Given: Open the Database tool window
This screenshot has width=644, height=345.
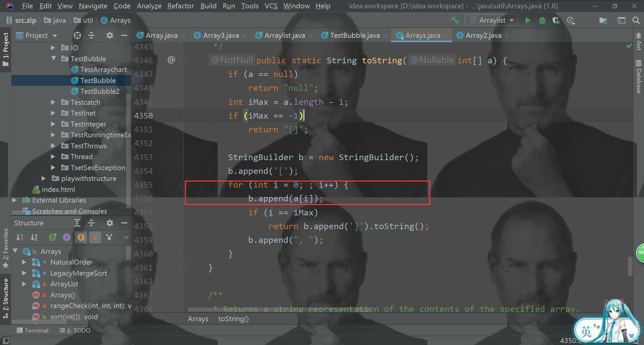Looking at the screenshot, I should click(x=639, y=77).
